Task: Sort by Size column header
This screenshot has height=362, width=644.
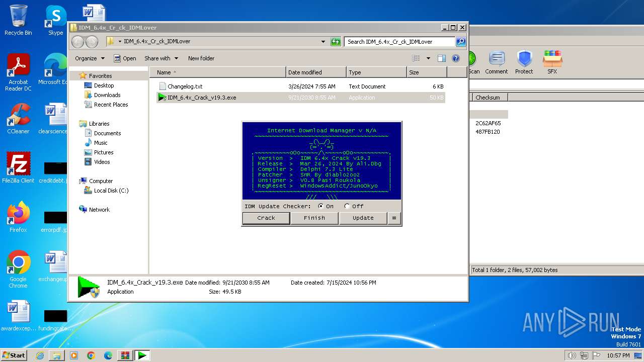Action: point(427,72)
